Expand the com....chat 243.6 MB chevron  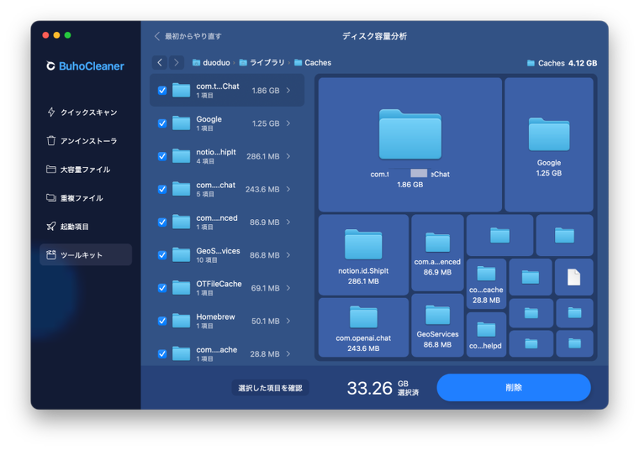(289, 189)
